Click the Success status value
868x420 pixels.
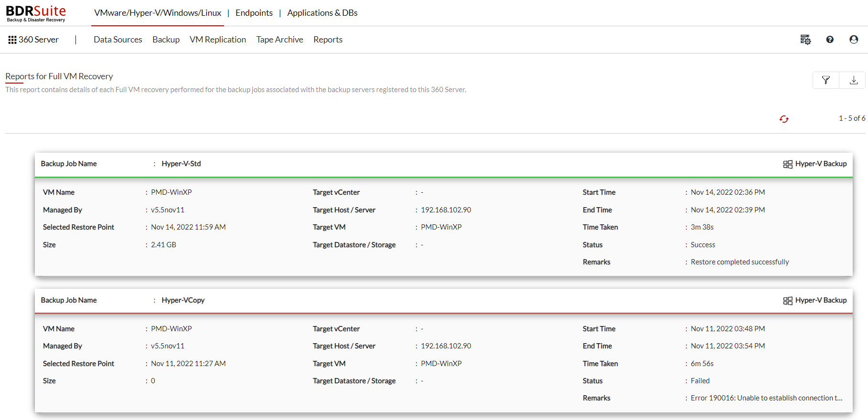coord(703,245)
